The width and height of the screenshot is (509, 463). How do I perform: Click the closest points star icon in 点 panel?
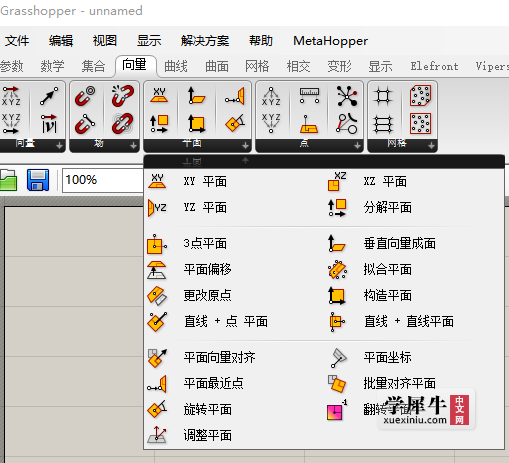[347, 96]
